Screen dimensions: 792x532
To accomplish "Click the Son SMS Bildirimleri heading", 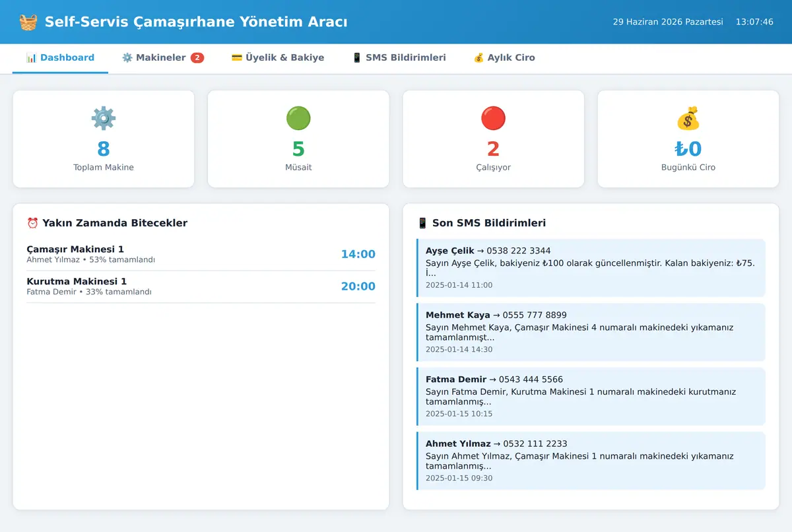I will [489, 223].
